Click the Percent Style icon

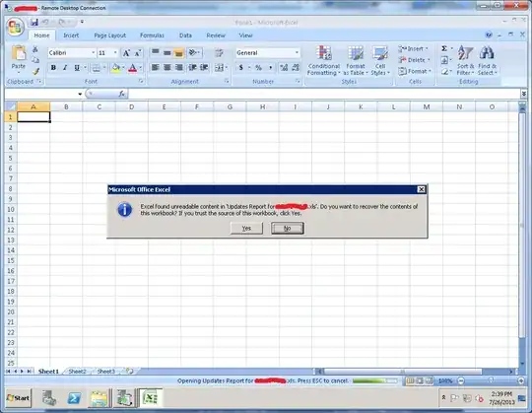[258, 68]
